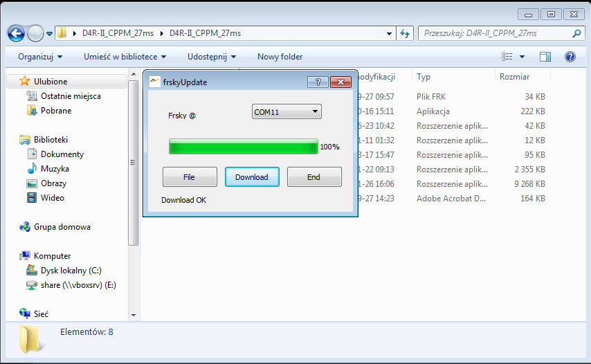The width and height of the screenshot is (591, 364).
Task: Maximize the Explorer window
Action: [551, 15]
